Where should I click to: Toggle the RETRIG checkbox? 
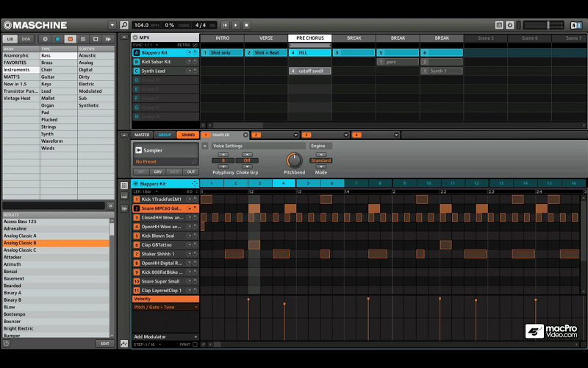click(196, 45)
